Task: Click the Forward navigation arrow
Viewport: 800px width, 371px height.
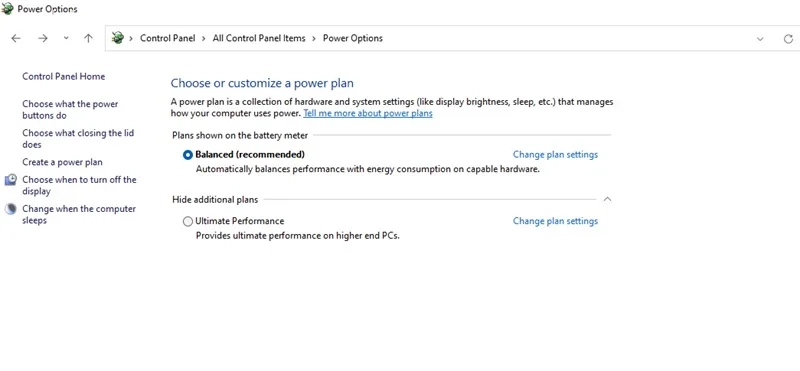Action: [43, 38]
